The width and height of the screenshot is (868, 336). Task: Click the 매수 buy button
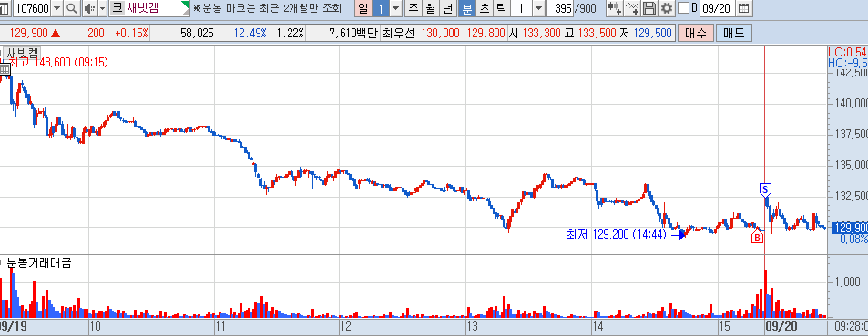[695, 33]
